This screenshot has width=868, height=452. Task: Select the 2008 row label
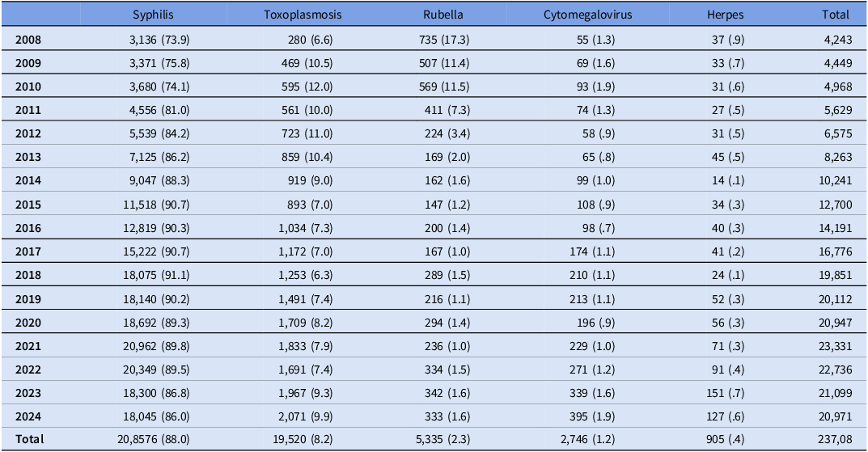click(x=28, y=39)
